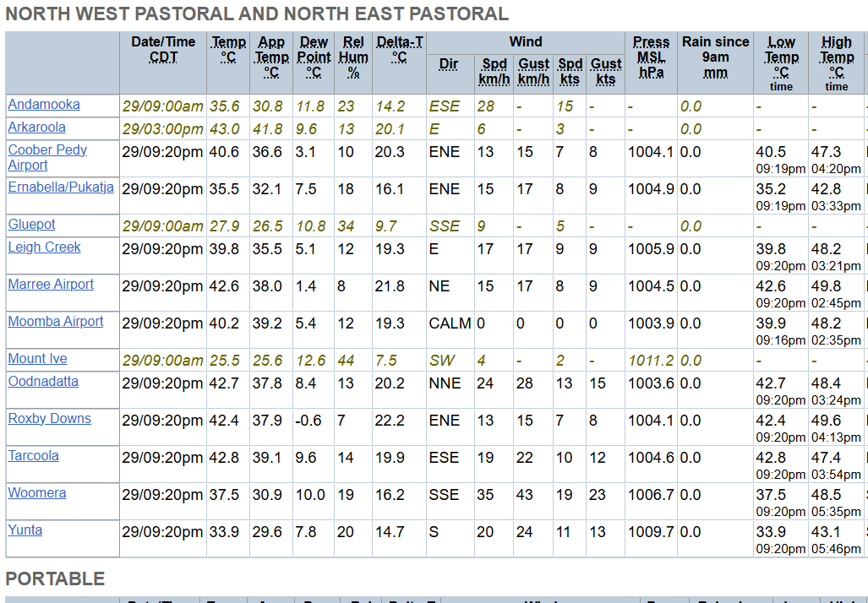
Task: Open the Tarcoola station link
Action: coord(34,456)
